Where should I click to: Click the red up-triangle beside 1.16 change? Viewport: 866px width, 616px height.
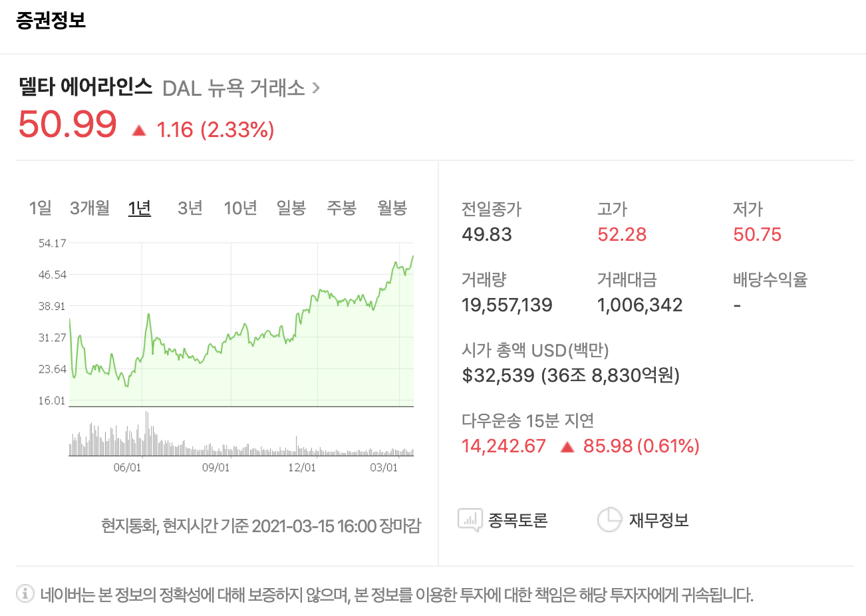139,128
